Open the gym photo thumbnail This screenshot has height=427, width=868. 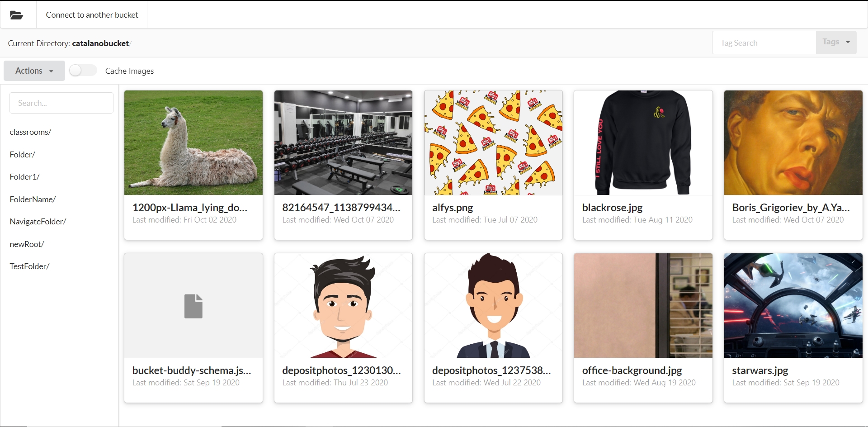[x=343, y=142]
